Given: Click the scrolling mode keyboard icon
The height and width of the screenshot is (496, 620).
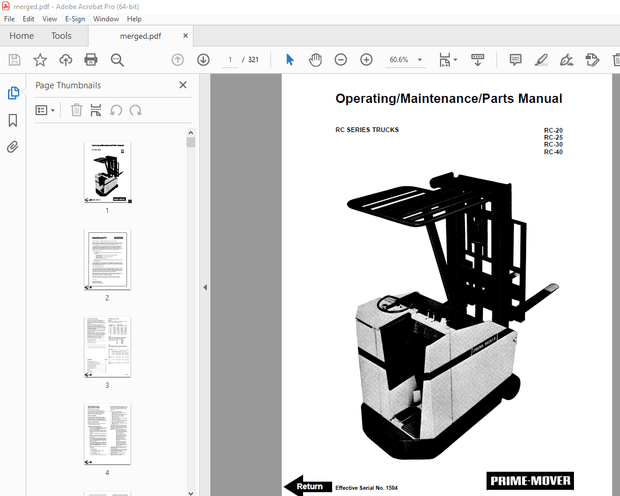Looking at the screenshot, I should tap(478, 60).
